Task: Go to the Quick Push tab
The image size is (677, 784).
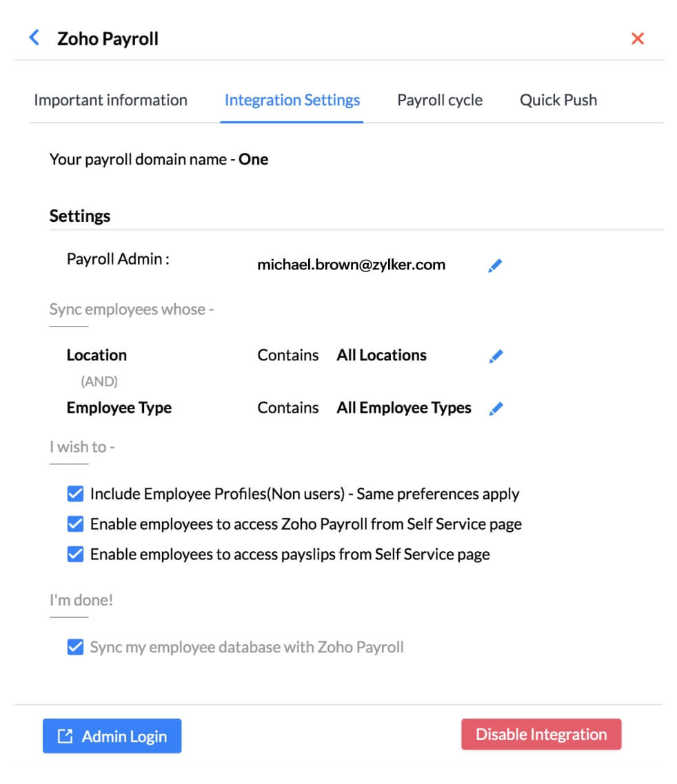Action: 558,101
